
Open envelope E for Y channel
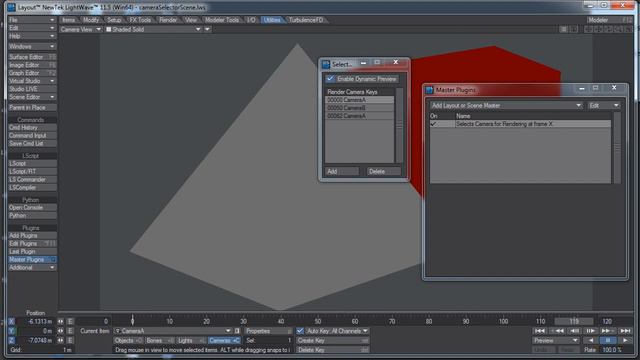pos(70,331)
